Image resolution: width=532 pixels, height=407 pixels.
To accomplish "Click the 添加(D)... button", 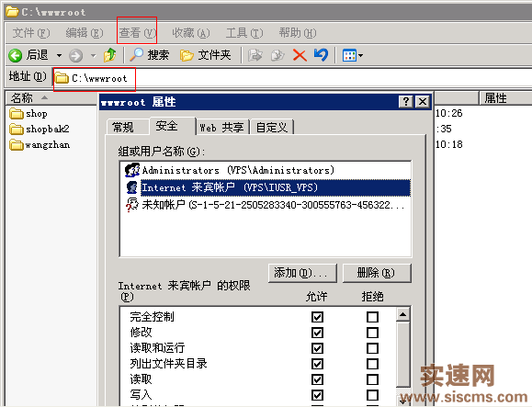I will pyautogui.click(x=302, y=273).
